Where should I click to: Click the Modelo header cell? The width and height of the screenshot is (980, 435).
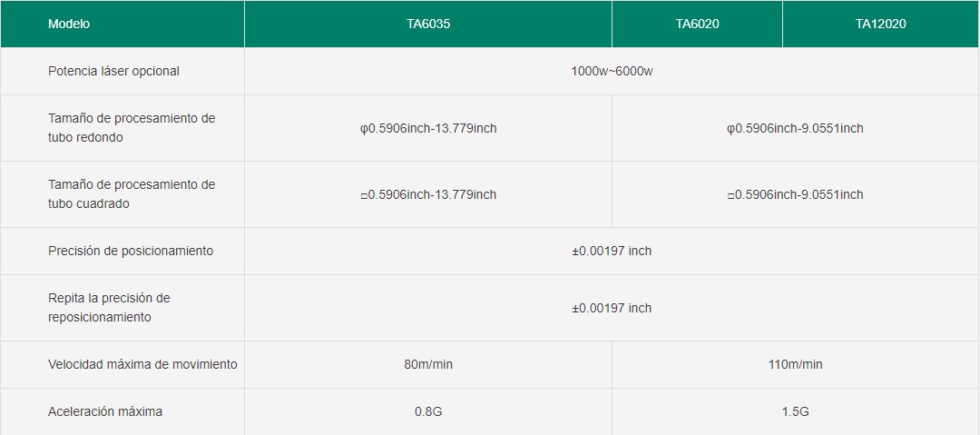122,24
